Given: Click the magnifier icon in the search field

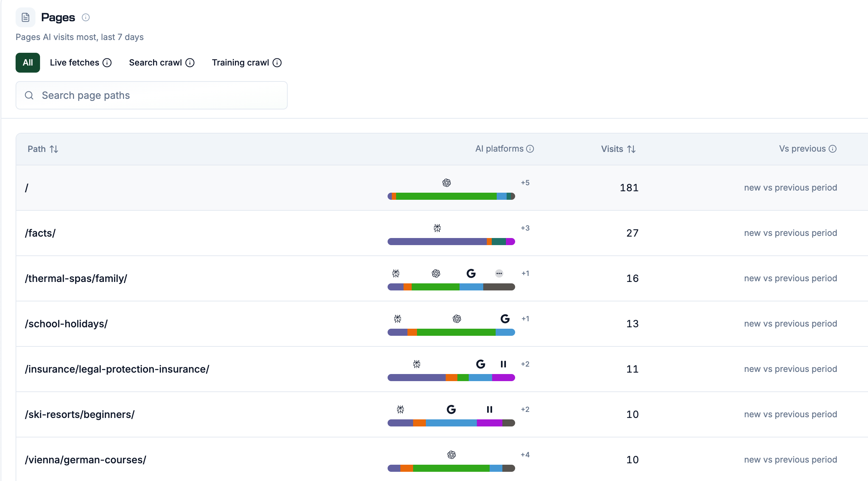Looking at the screenshot, I should click(x=29, y=95).
